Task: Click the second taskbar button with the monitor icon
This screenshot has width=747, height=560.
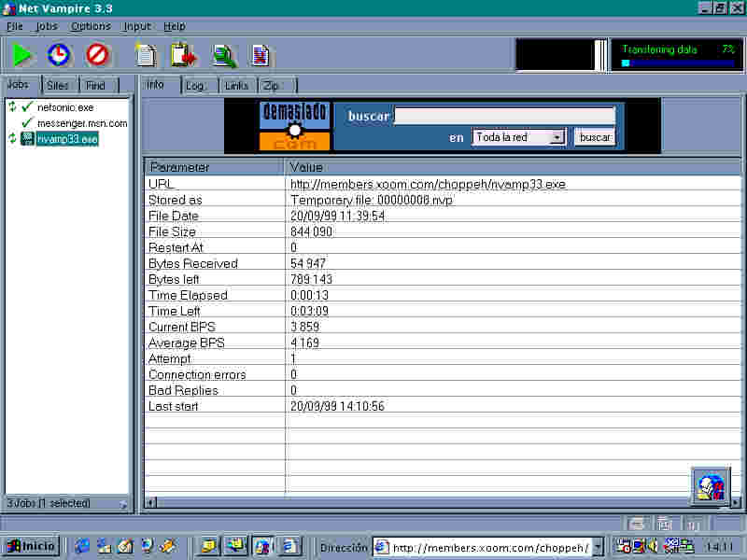Action: (235, 546)
